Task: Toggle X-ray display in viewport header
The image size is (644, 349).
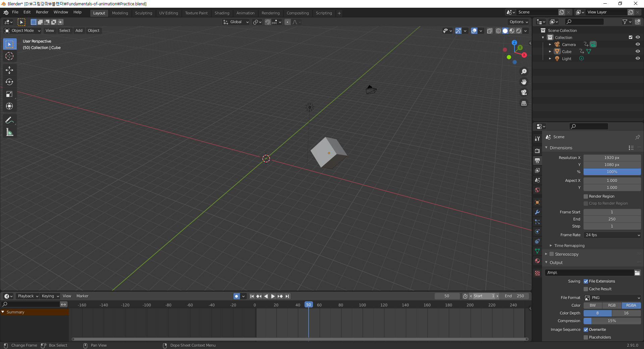Action: [489, 31]
